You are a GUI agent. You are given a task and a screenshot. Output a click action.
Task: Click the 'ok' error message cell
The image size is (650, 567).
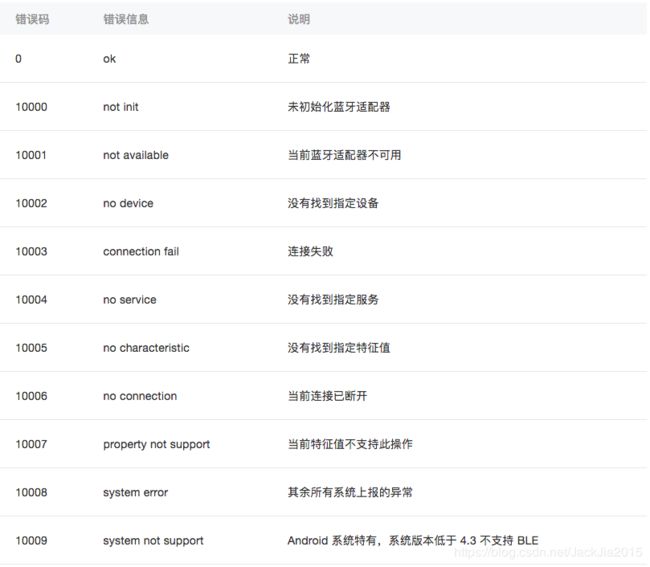[109, 59]
